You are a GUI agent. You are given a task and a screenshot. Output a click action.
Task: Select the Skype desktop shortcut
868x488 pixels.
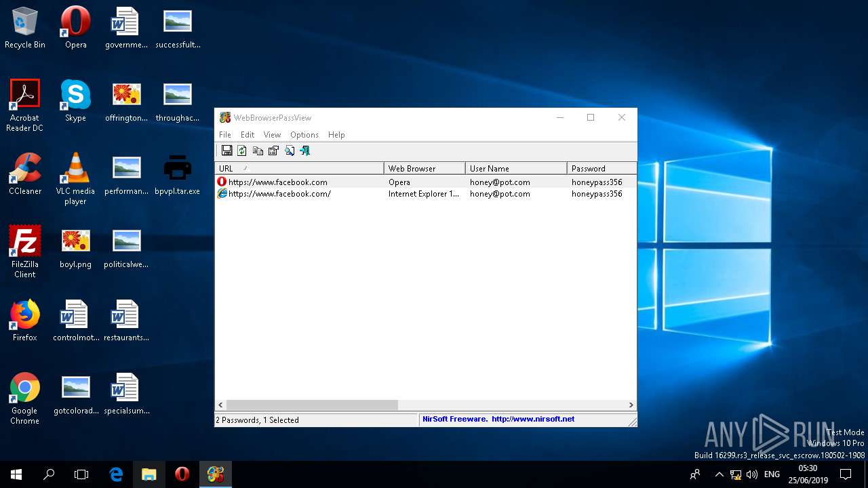tap(75, 100)
